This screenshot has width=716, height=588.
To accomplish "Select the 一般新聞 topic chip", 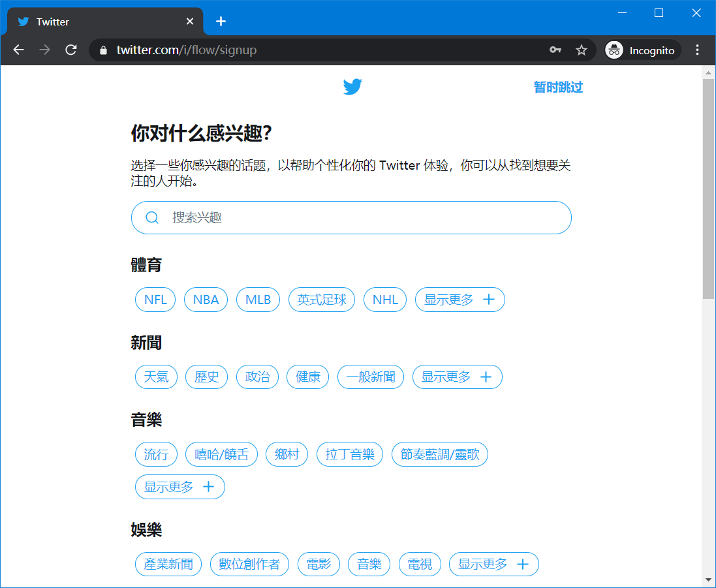I will click(x=371, y=377).
